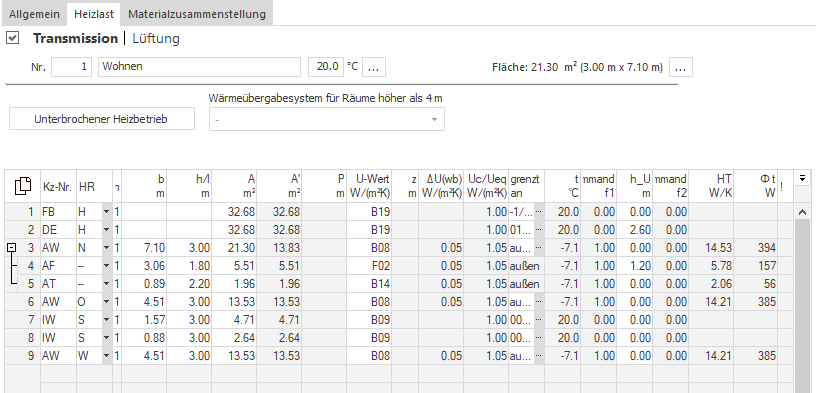Open the Wärmeübergabesystem dropdown

tap(327, 119)
